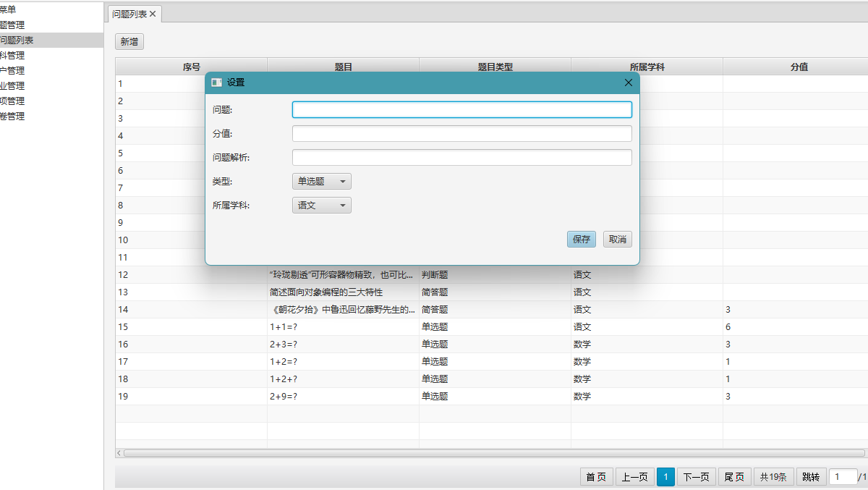The width and height of the screenshot is (868, 490).
Task: Click the 跳转 button
Action: click(x=811, y=477)
